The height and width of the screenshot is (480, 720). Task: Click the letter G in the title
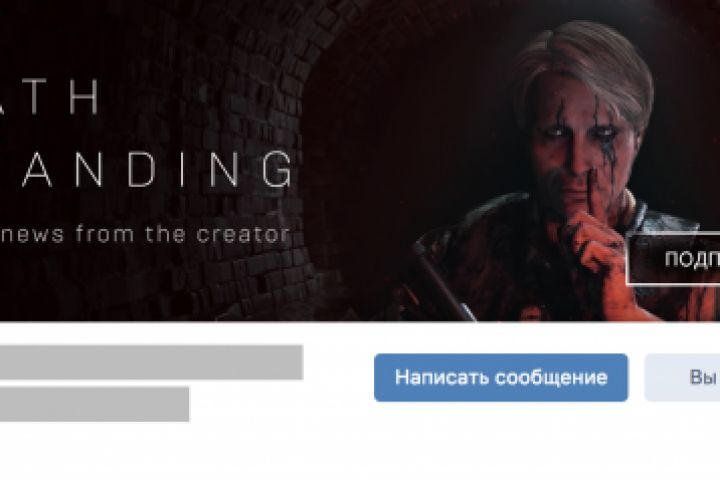[x=278, y=169]
